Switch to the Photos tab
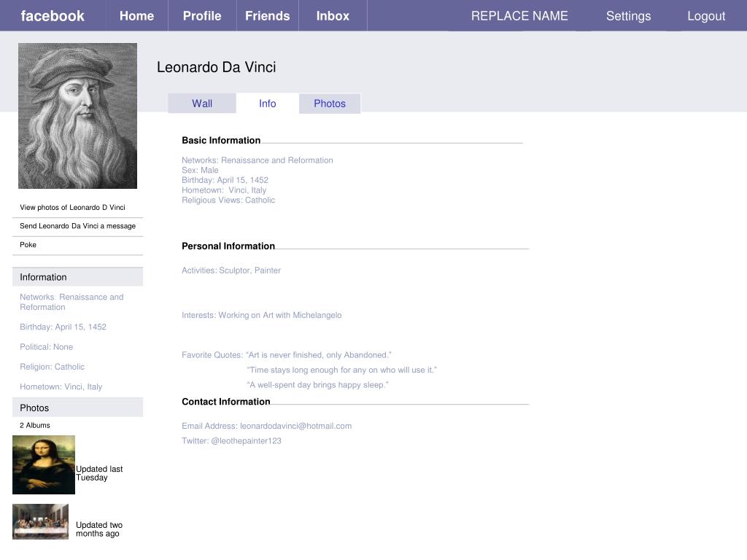The height and width of the screenshot is (560, 747). 330,104
